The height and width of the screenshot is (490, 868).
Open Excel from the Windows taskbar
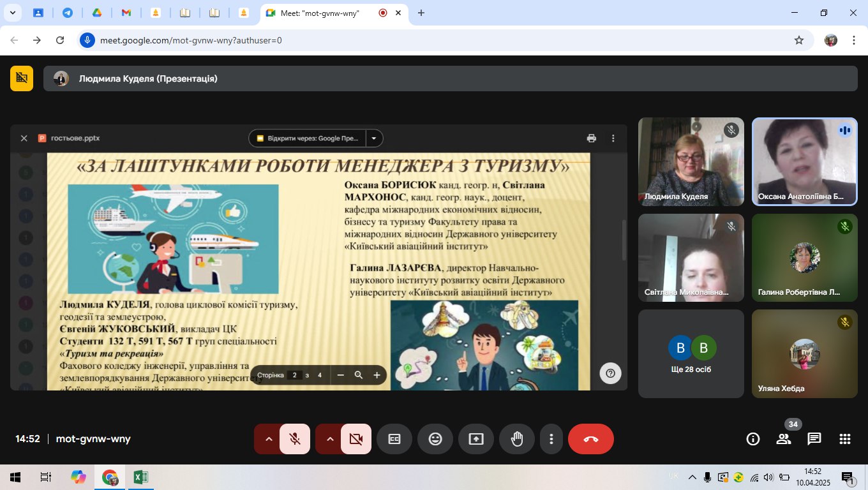140,477
